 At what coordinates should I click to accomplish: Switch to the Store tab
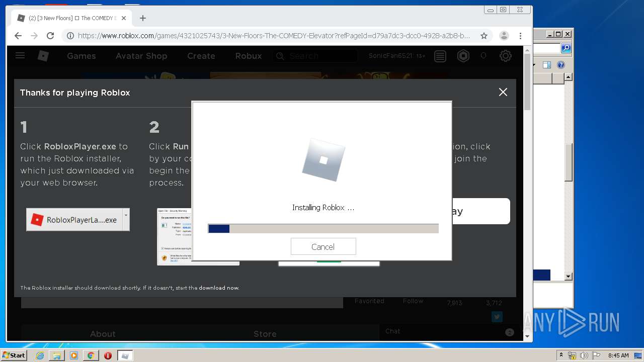pos(265,334)
